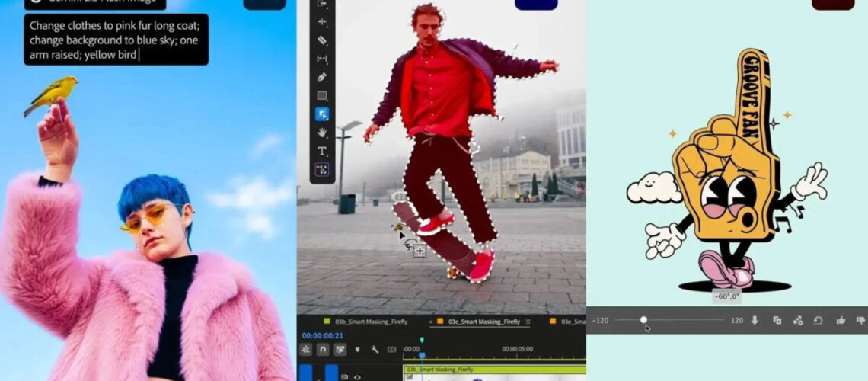Click the highlighted object selection mask tool
The width and height of the screenshot is (868, 381).
coord(322,114)
